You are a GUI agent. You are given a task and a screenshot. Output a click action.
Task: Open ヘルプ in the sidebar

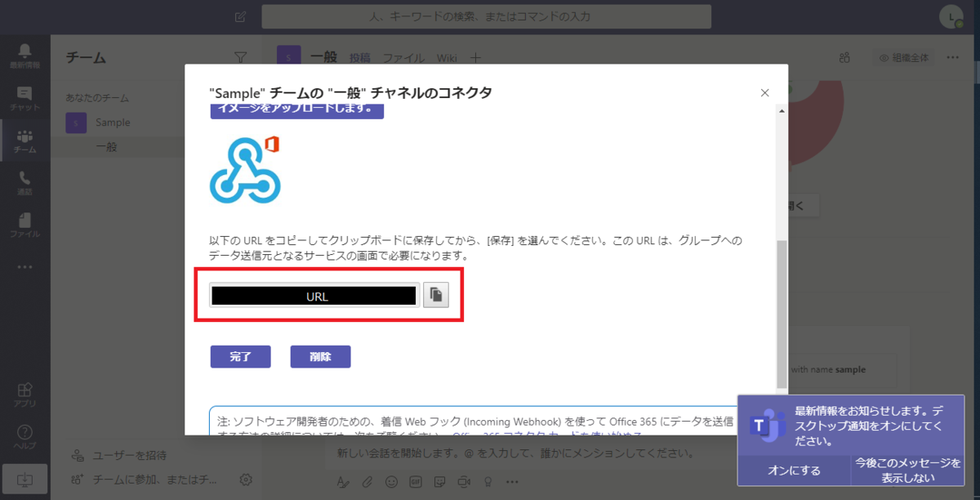(24, 437)
